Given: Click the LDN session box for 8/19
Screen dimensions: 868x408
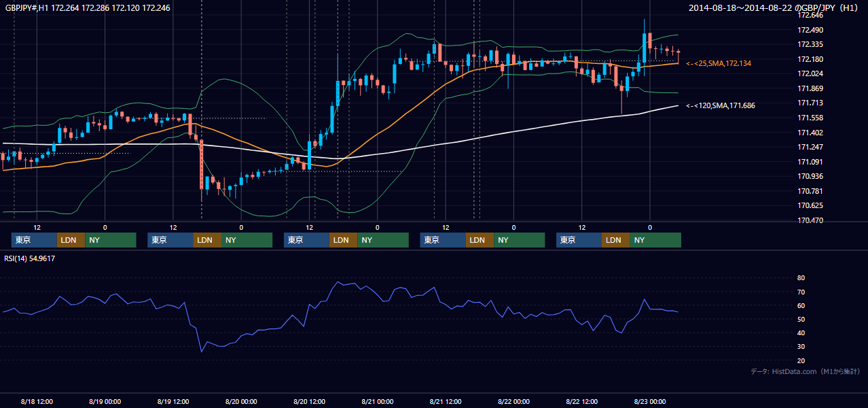Looking at the screenshot, I should [206, 240].
